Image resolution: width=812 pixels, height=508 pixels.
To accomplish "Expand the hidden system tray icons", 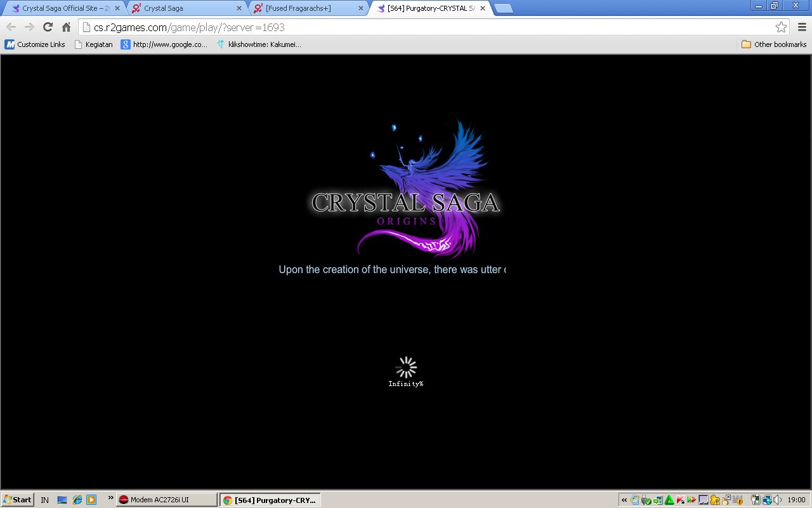I will pyautogui.click(x=624, y=500).
